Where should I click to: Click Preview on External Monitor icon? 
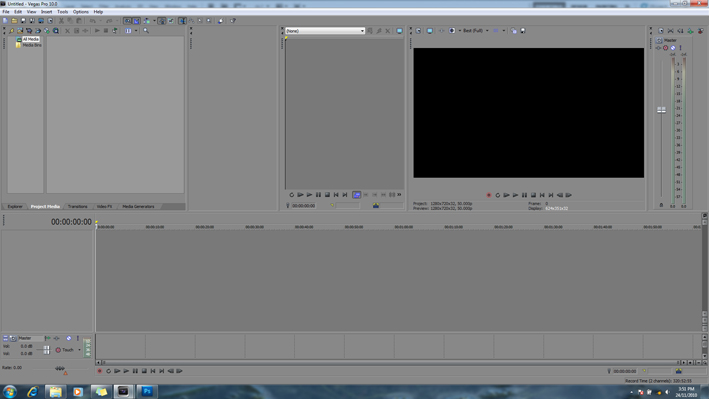pyautogui.click(x=430, y=31)
